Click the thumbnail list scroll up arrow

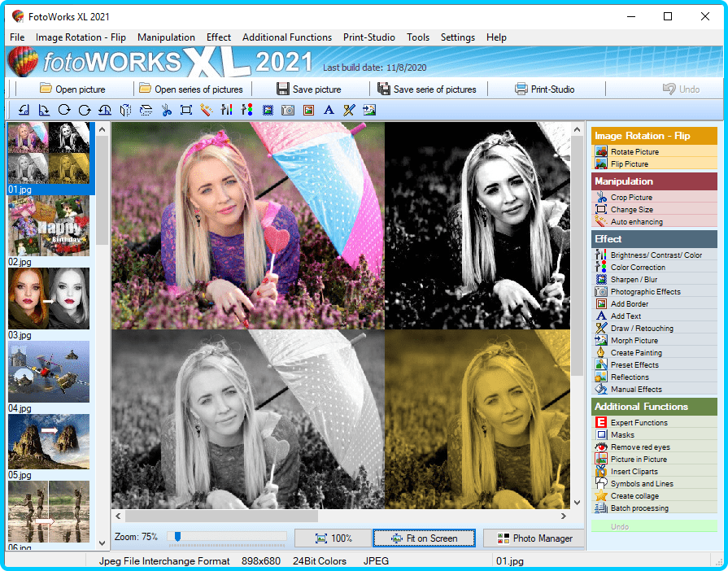click(103, 129)
